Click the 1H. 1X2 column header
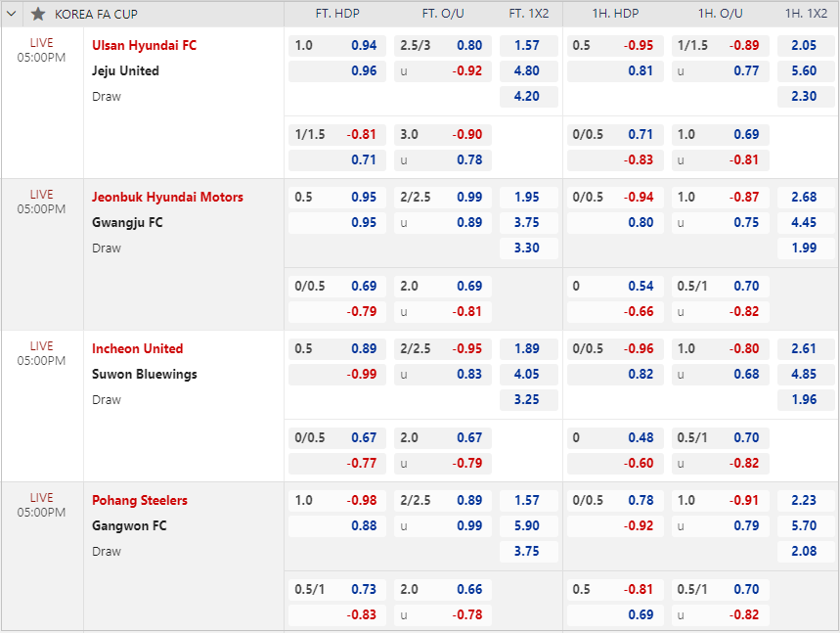Viewport: 840px width, 633px height. [806, 14]
